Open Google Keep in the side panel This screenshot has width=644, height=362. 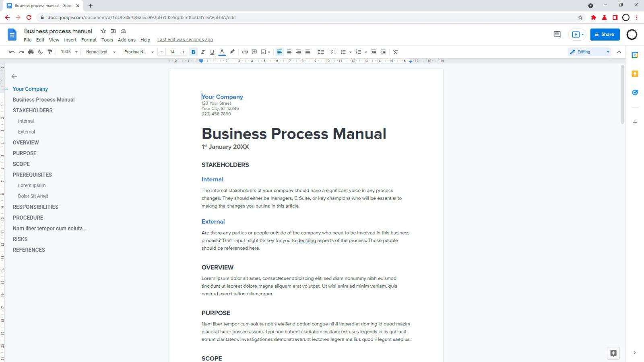click(x=635, y=74)
